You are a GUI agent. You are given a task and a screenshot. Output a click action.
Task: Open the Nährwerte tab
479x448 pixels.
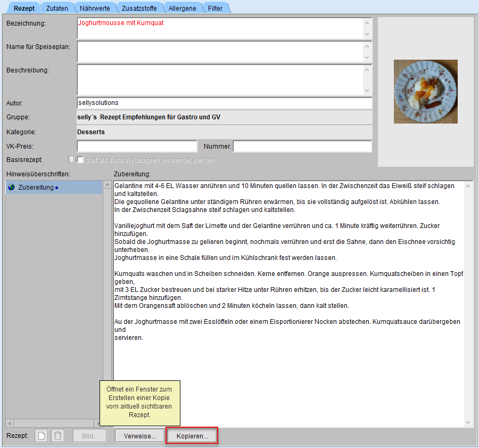95,8
